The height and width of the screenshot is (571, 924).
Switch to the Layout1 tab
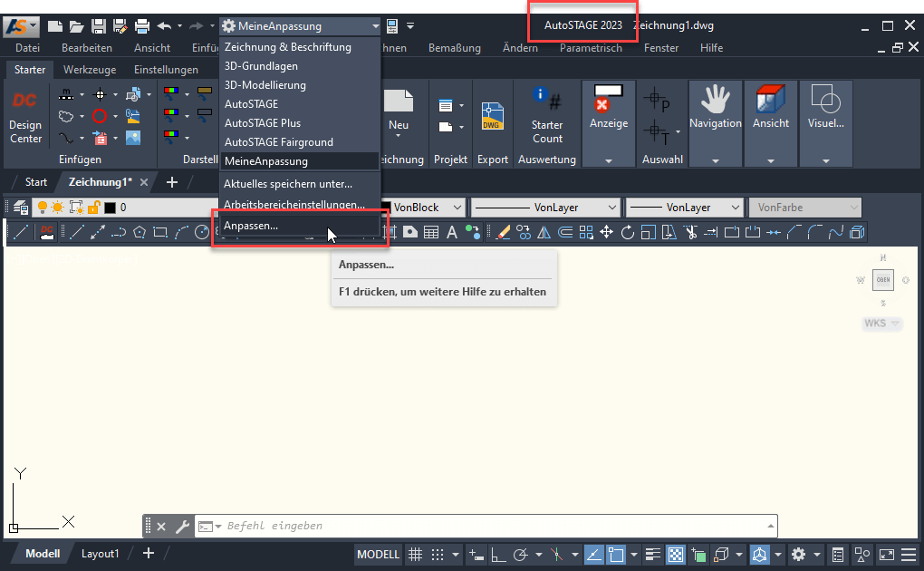101,554
